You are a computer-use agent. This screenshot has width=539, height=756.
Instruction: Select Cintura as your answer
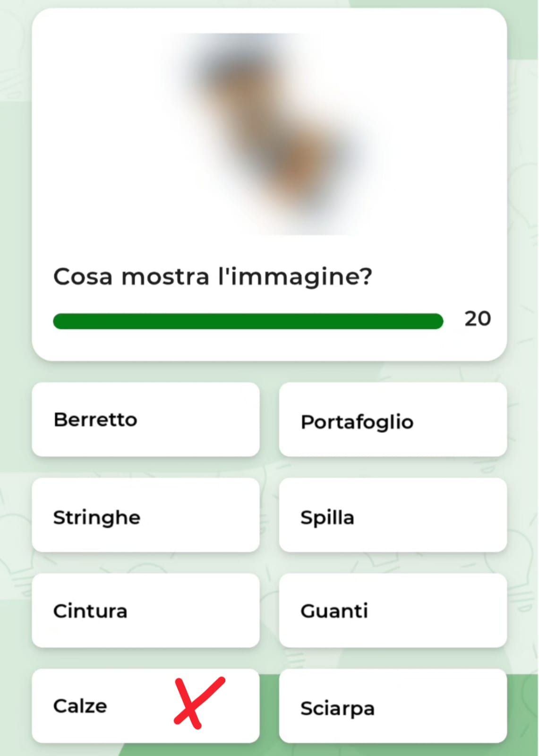145,610
